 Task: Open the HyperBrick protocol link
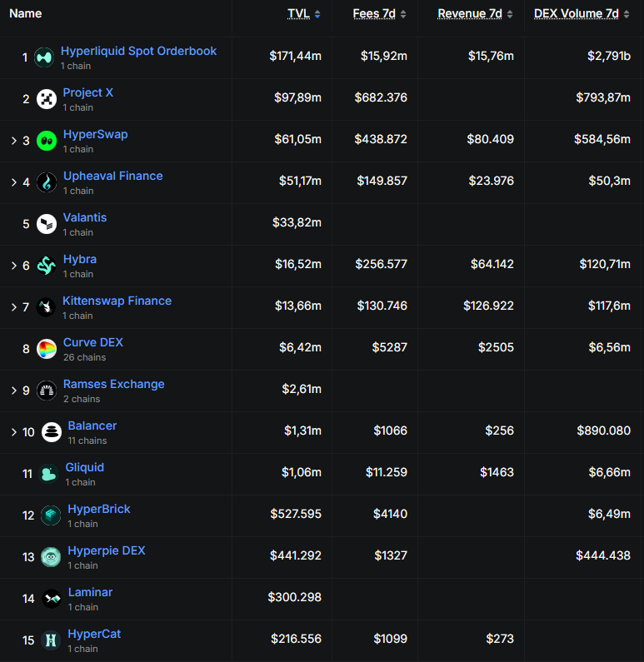[99, 509]
